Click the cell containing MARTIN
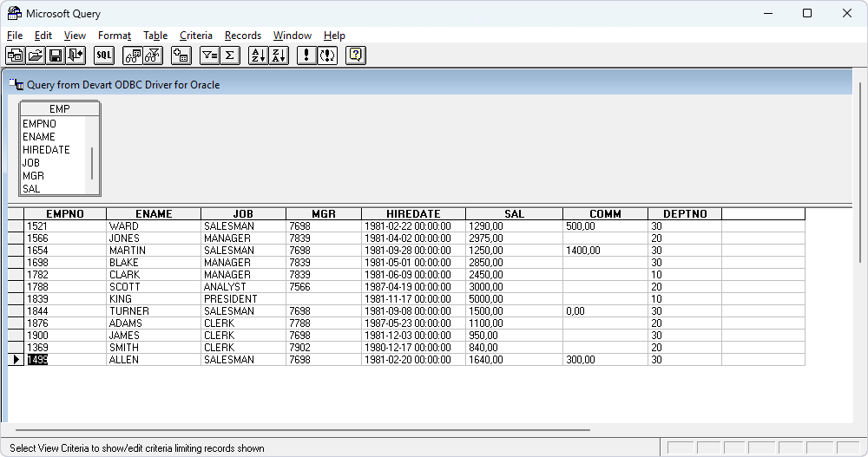Viewport: 868px width, 457px height. tap(154, 251)
